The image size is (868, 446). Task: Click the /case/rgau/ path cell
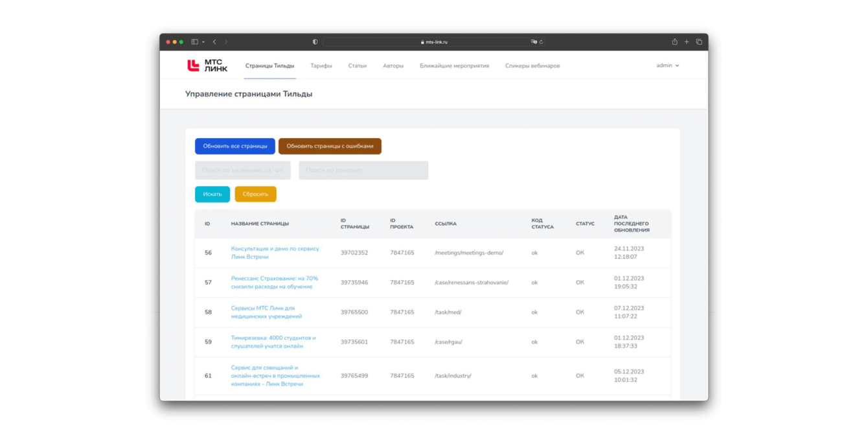click(x=449, y=342)
